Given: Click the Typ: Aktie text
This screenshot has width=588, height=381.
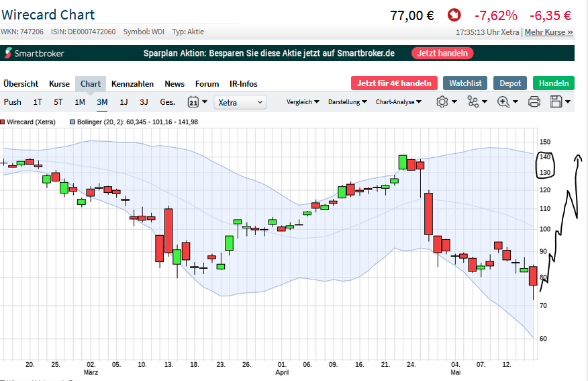Looking at the screenshot, I should pos(188,32).
